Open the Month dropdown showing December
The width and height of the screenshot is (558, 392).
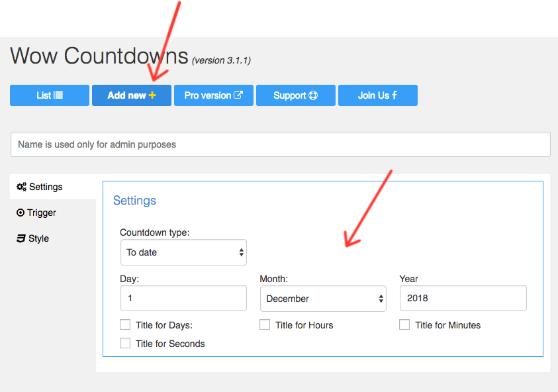pyautogui.click(x=323, y=299)
